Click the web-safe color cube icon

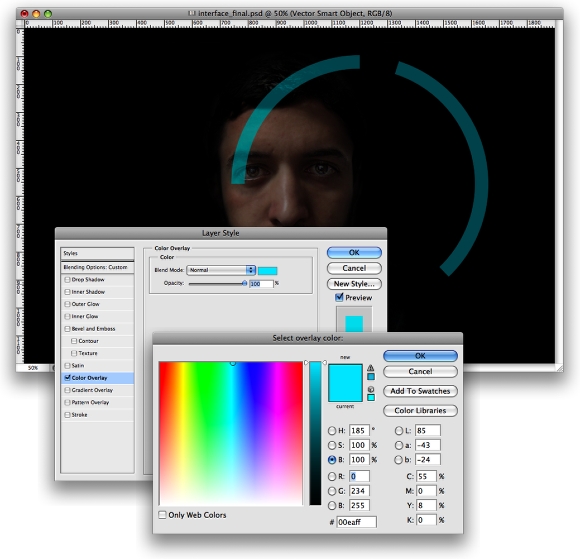coord(371,389)
